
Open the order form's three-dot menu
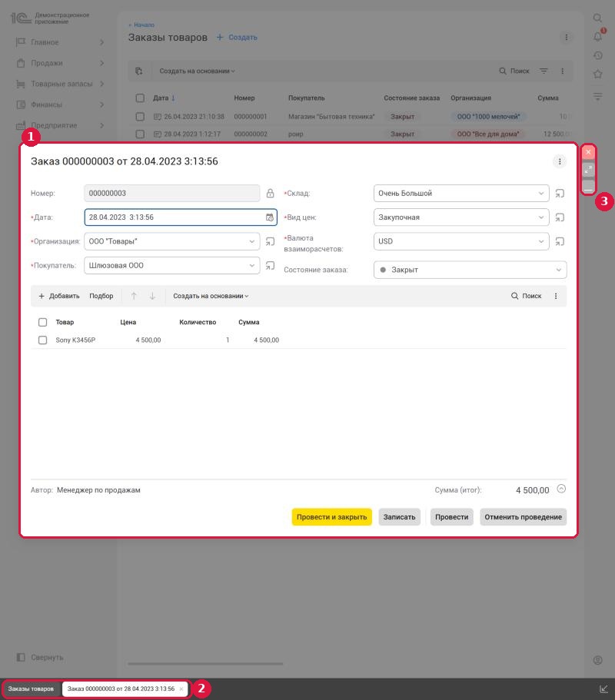click(x=560, y=161)
